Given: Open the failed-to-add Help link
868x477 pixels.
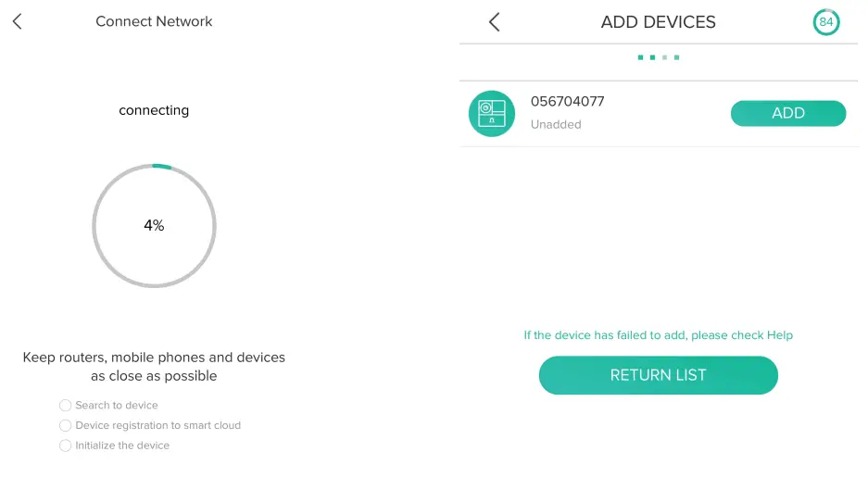Looking at the screenshot, I should [658, 335].
